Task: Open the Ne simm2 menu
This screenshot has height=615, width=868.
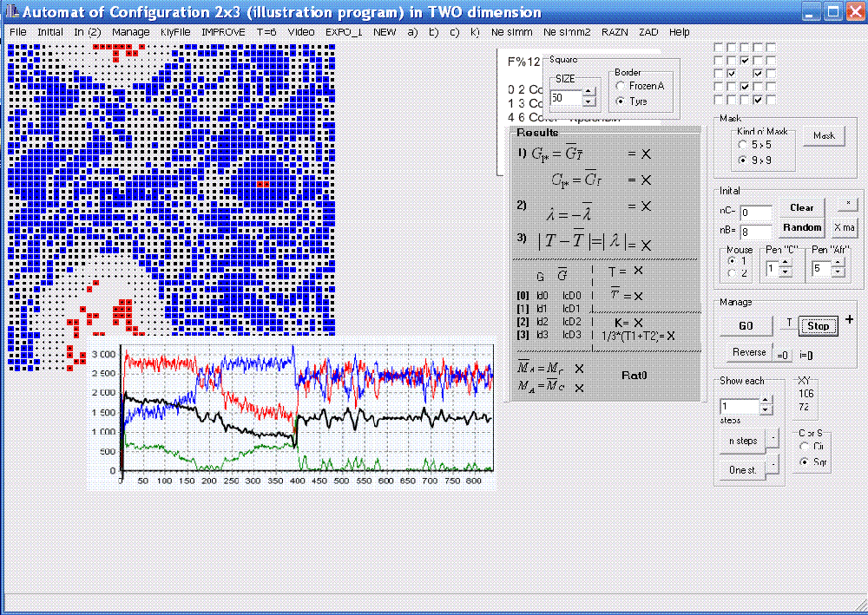Action: (567, 32)
